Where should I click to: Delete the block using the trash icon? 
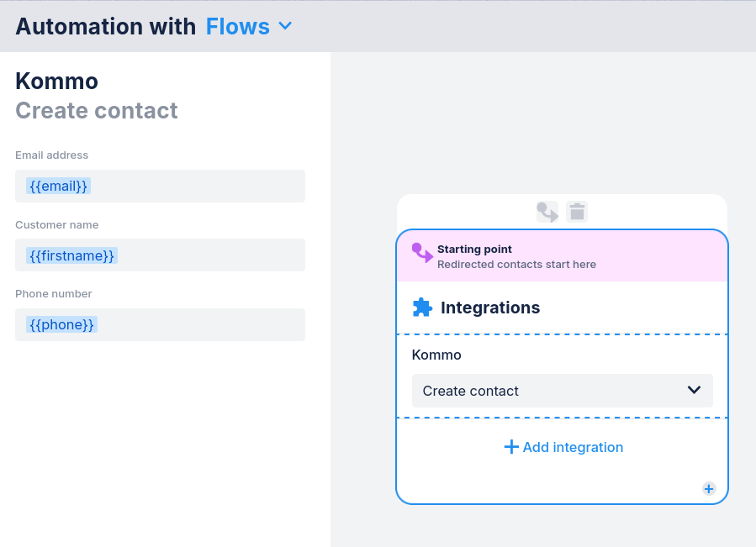click(577, 212)
